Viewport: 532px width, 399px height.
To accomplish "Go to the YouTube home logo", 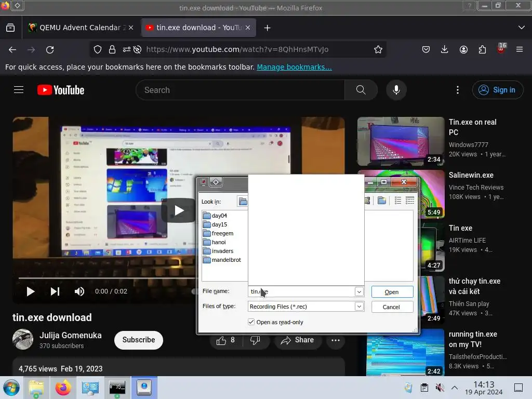I will coord(61,90).
